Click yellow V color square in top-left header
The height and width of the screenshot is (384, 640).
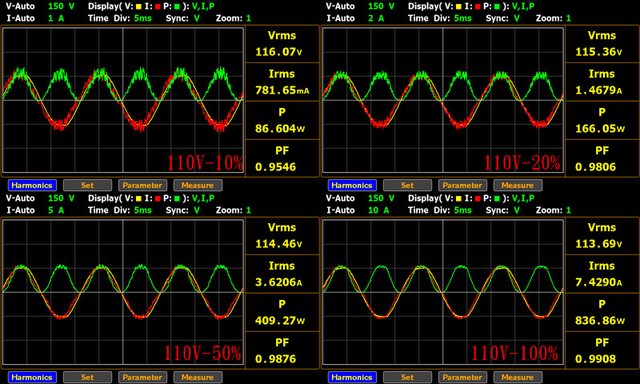click(138, 7)
